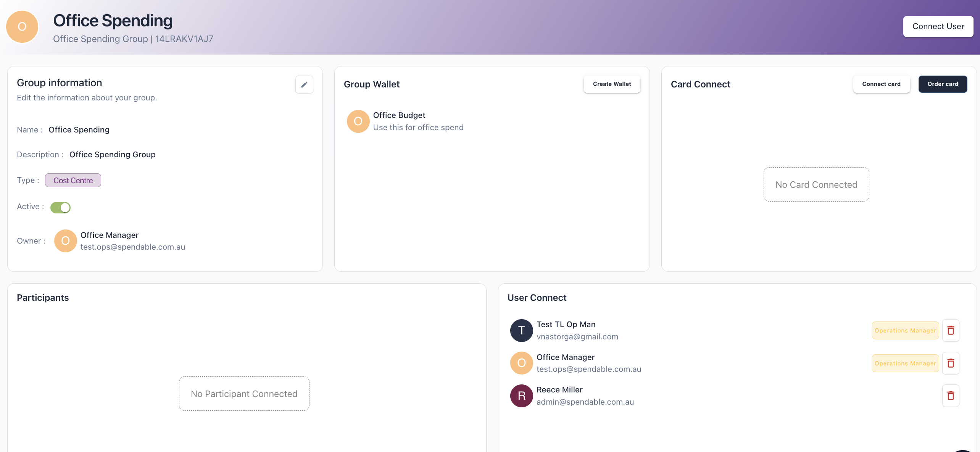Delete Test TL Op Man via trash icon
980x452 pixels.
[951, 330]
